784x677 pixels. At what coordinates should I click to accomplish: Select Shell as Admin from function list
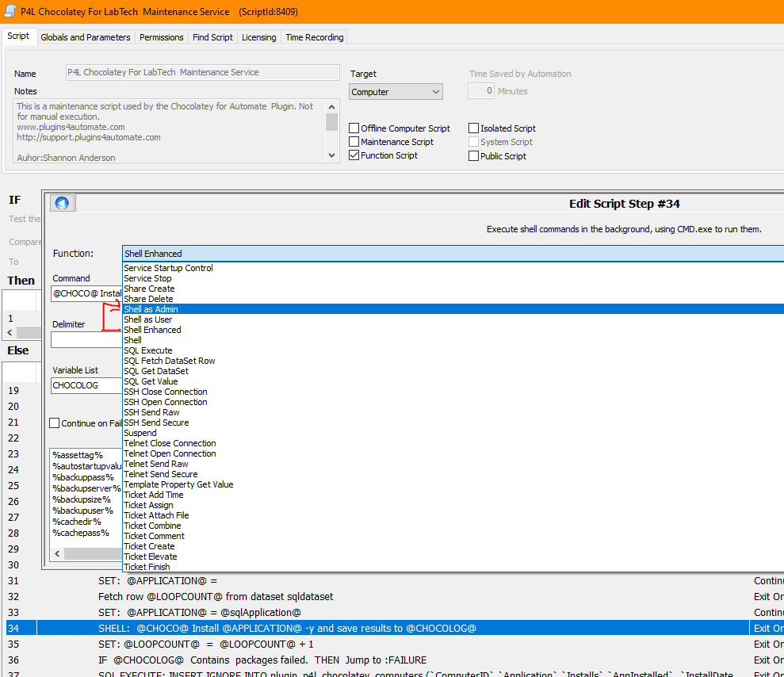[151, 309]
